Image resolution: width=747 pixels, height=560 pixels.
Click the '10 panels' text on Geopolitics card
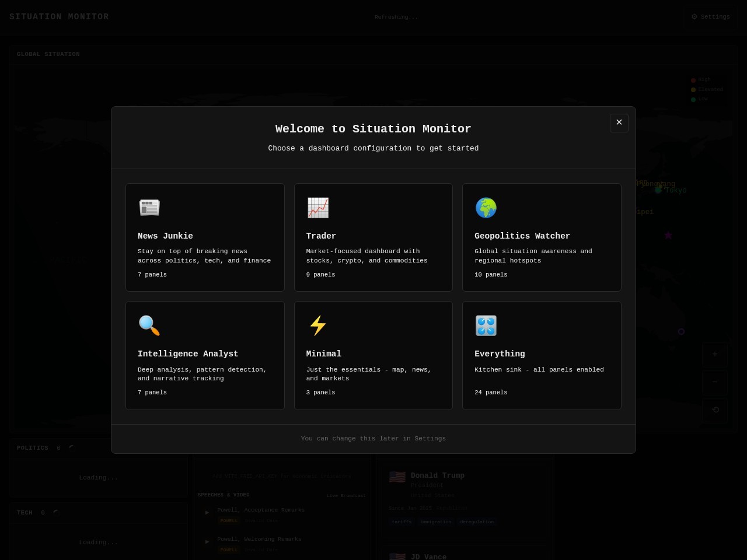click(491, 275)
